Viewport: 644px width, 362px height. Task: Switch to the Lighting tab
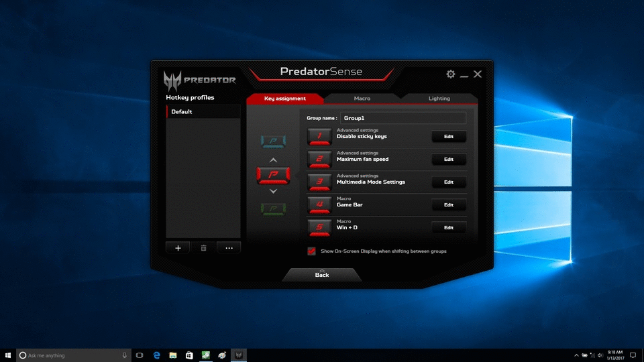pyautogui.click(x=439, y=99)
